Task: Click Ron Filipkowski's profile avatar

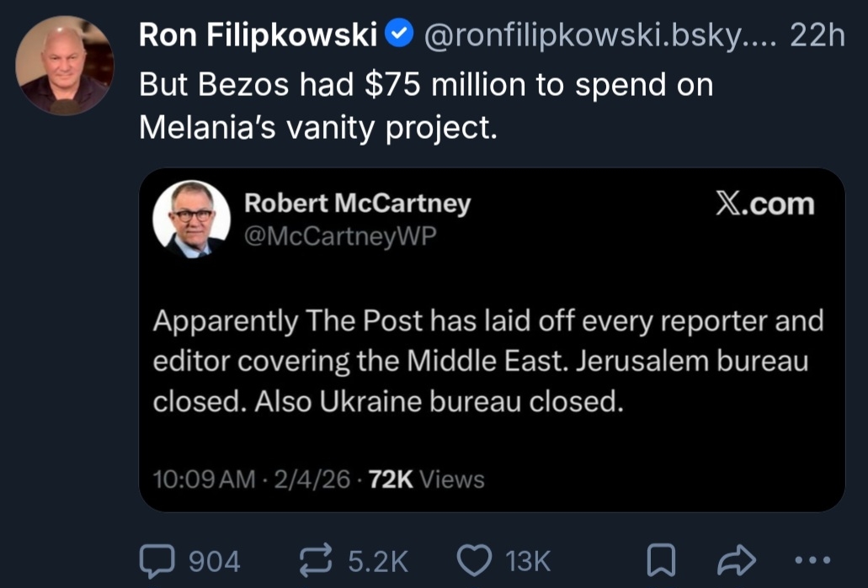Action: coord(64,65)
